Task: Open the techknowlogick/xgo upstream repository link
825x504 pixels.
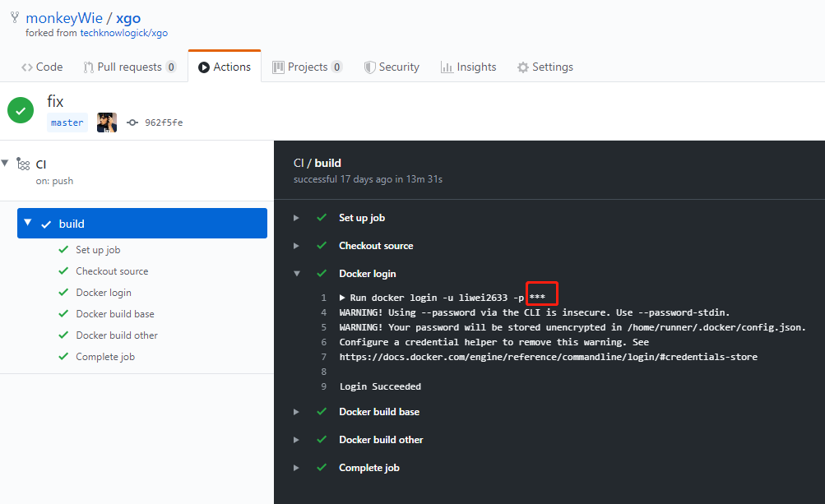Action: pyautogui.click(x=123, y=33)
